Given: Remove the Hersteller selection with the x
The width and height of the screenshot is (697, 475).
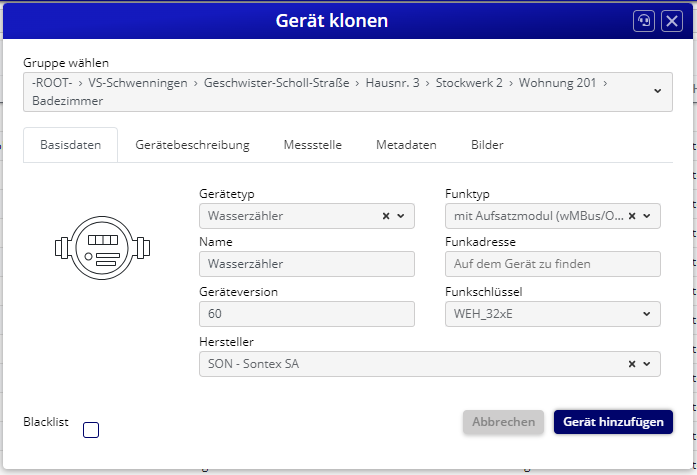Looking at the screenshot, I should pyautogui.click(x=632, y=364).
